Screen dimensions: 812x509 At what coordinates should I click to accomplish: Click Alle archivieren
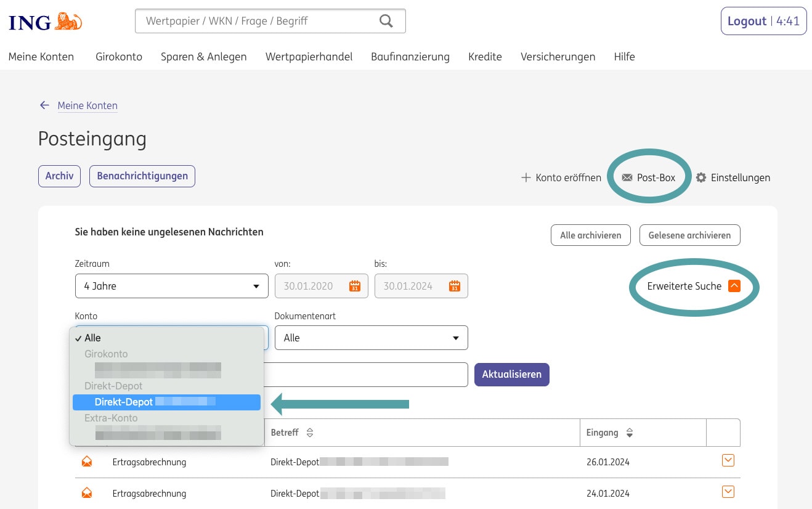click(591, 235)
